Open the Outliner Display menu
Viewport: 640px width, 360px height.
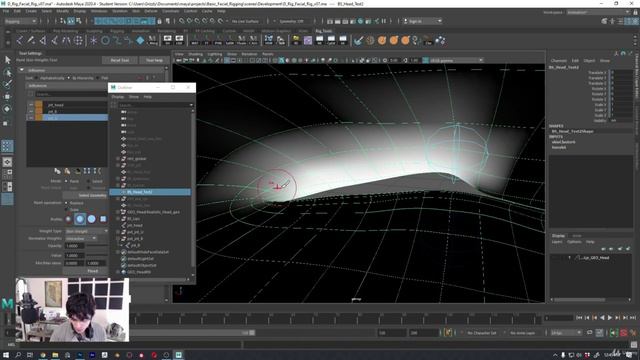[118, 97]
